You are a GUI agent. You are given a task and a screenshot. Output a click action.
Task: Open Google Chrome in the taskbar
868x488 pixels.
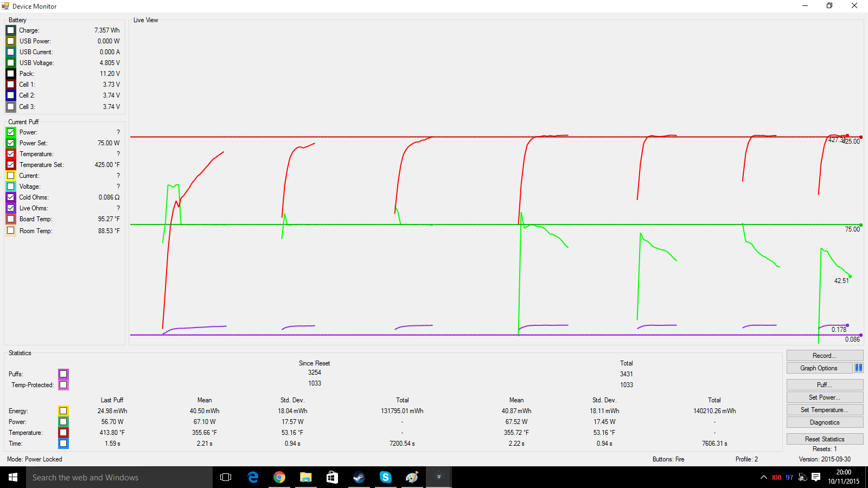coord(279,477)
